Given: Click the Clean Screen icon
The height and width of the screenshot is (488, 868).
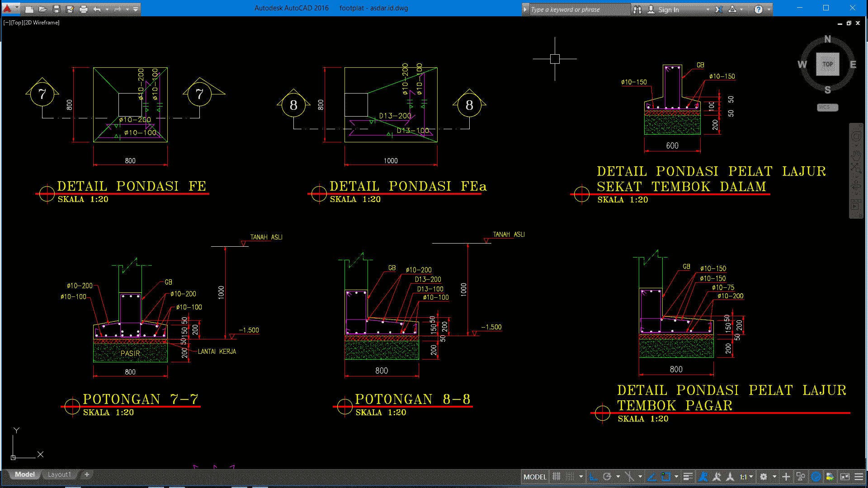Looking at the screenshot, I should point(844,477).
